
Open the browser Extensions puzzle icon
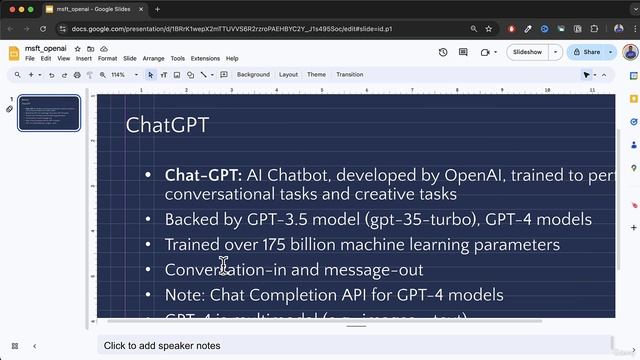pos(594,29)
